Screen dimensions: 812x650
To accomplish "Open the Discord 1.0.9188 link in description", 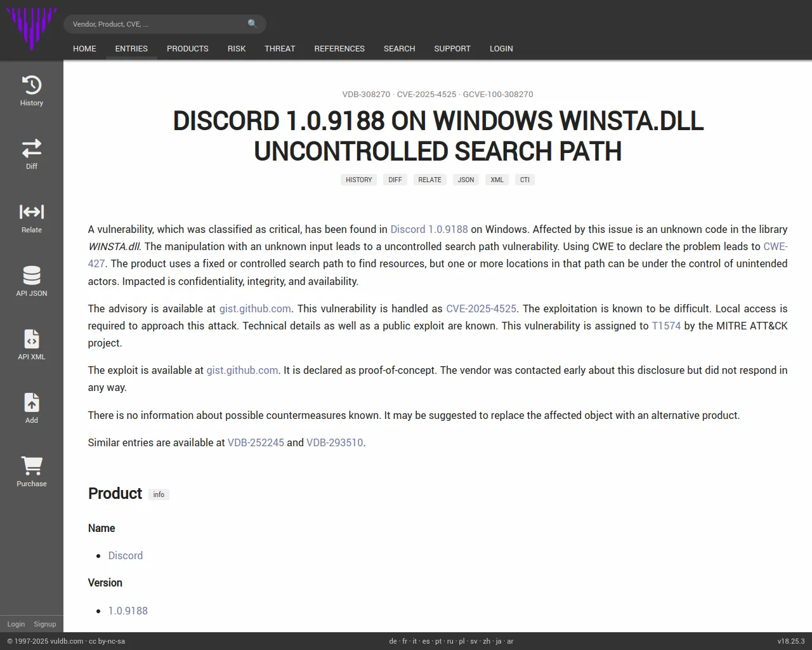I will (429, 229).
